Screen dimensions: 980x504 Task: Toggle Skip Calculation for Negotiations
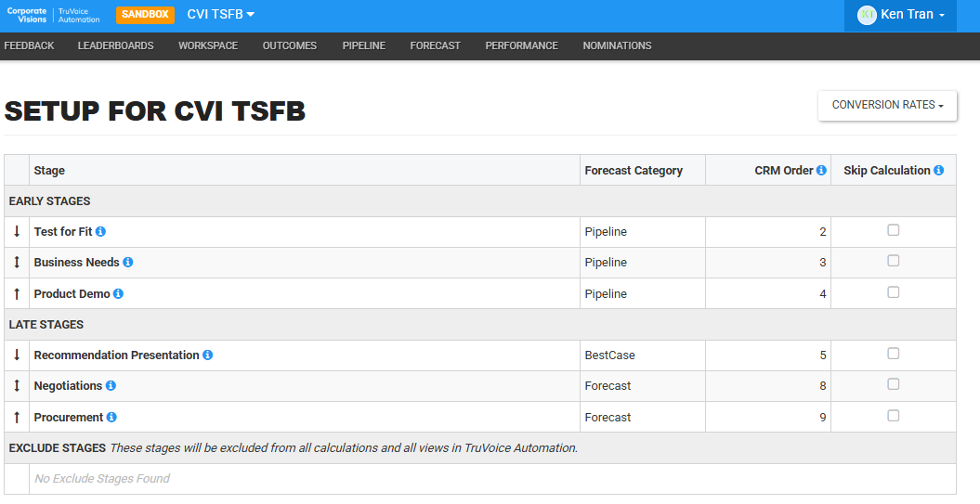click(x=893, y=384)
